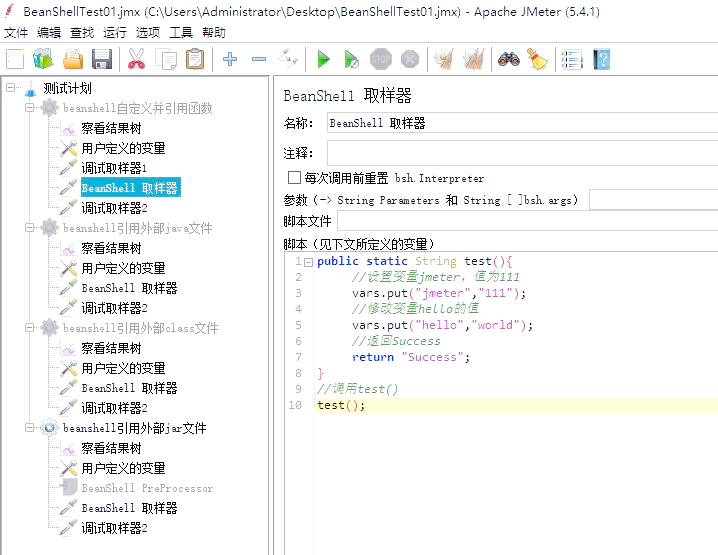Click the 名称 input field

pos(522,123)
